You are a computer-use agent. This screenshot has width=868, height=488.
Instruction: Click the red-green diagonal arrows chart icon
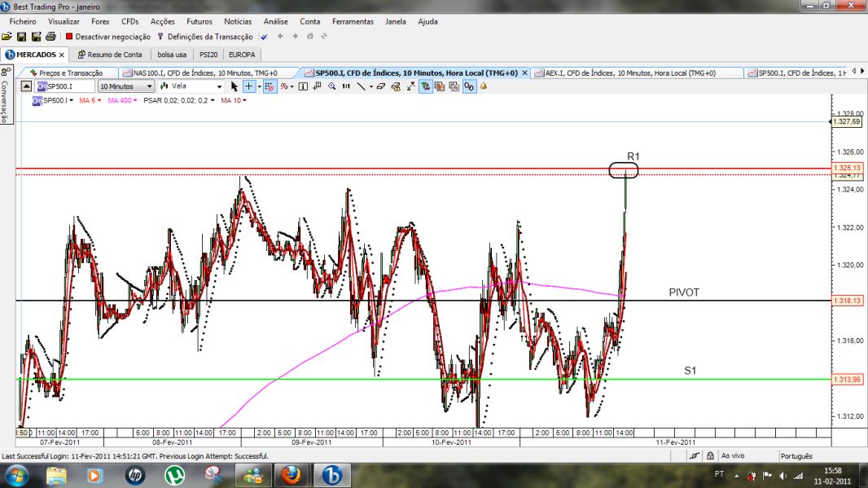[410, 86]
